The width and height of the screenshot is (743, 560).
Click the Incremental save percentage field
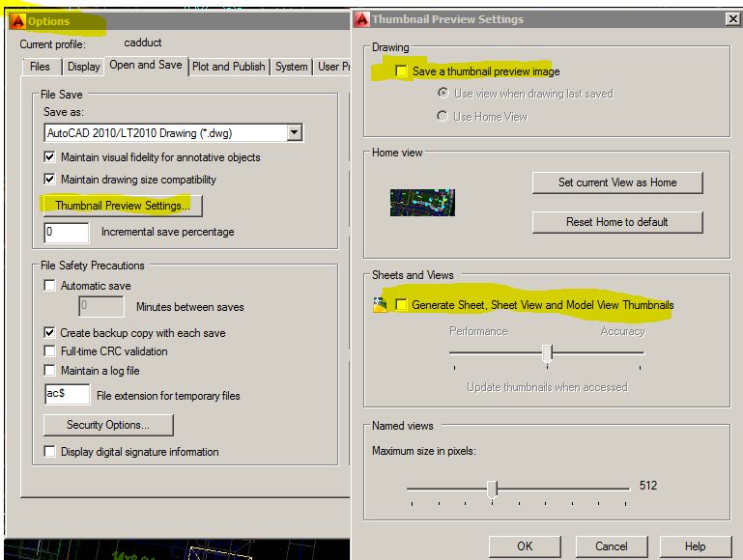67,233
